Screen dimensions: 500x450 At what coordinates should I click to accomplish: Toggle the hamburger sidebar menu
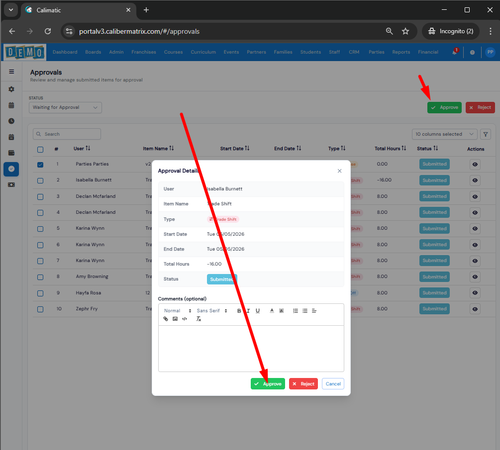tap(11, 72)
